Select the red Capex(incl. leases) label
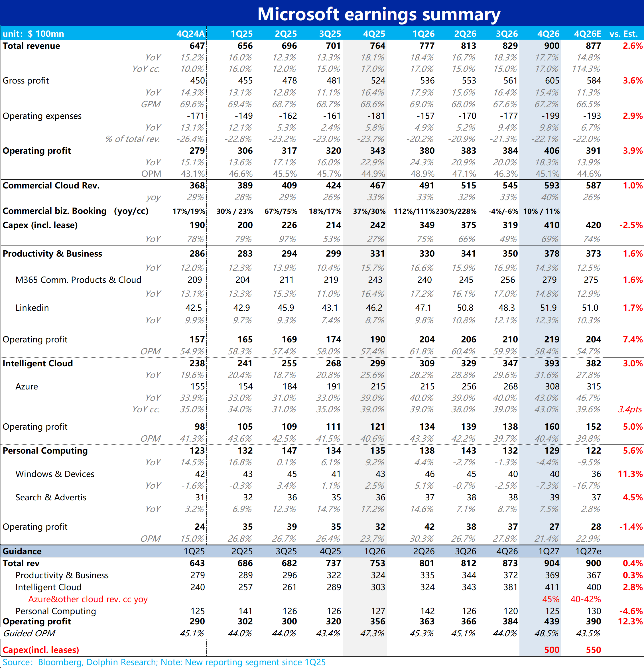The height and width of the screenshot is (668, 644). (x=41, y=650)
